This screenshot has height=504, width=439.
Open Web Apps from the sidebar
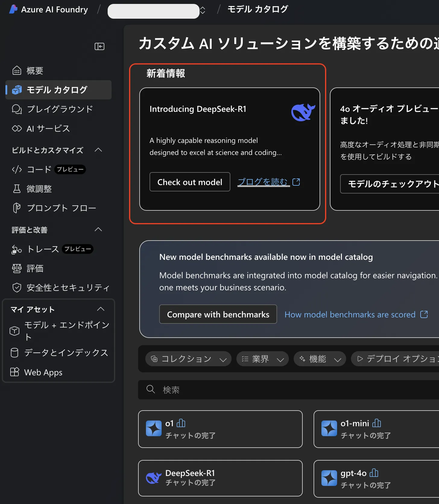(x=58, y=372)
